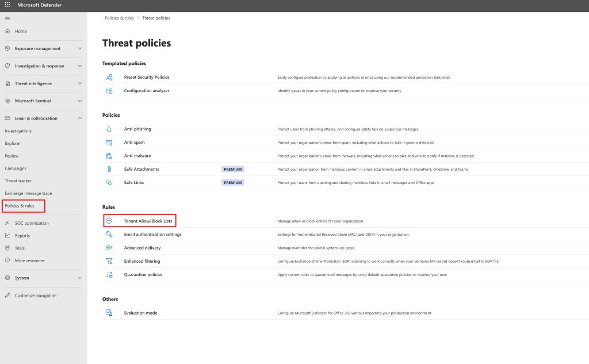Screen dimensions: 589x364
Task: Open the Anti-malware policy
Action: [x=137, y=155]
